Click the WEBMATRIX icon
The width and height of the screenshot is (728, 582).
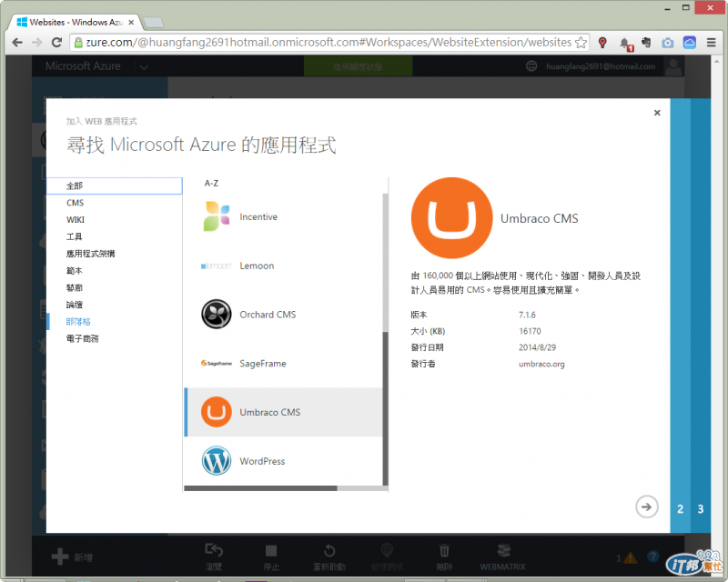503,550
